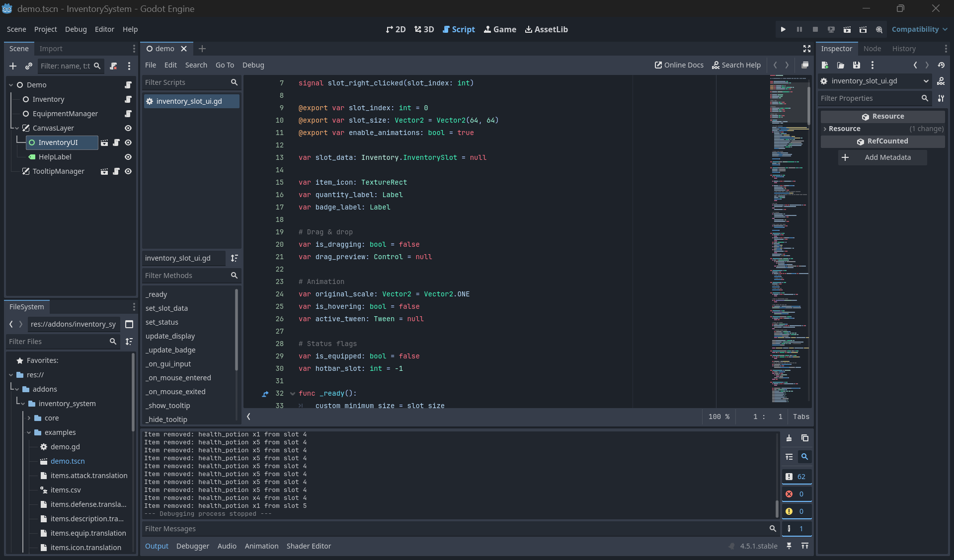Click Online Docs link
954x560 pixels.
point(679,65)
